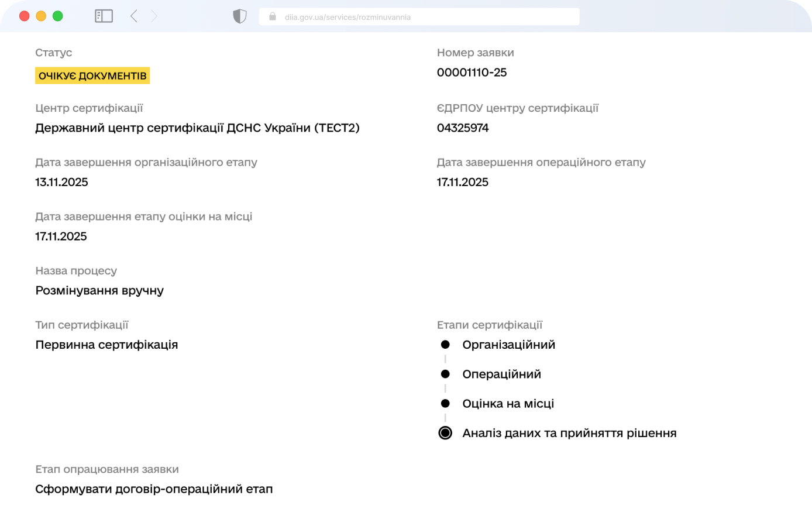Click the Первинна сертифікація value
The image size is (812, 519).
[x=106, y=345]
